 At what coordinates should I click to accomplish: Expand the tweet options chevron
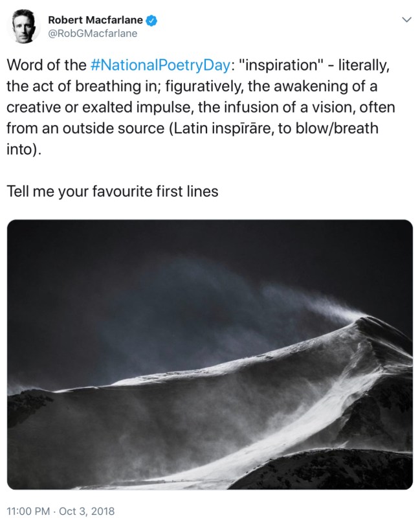[406, 20]
